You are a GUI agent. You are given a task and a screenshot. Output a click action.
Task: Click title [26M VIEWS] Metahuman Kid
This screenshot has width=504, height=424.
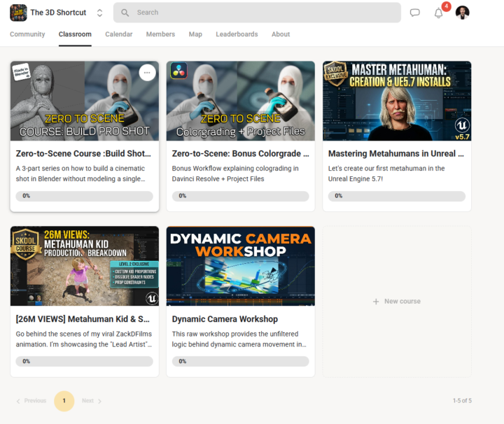(83, 319)
